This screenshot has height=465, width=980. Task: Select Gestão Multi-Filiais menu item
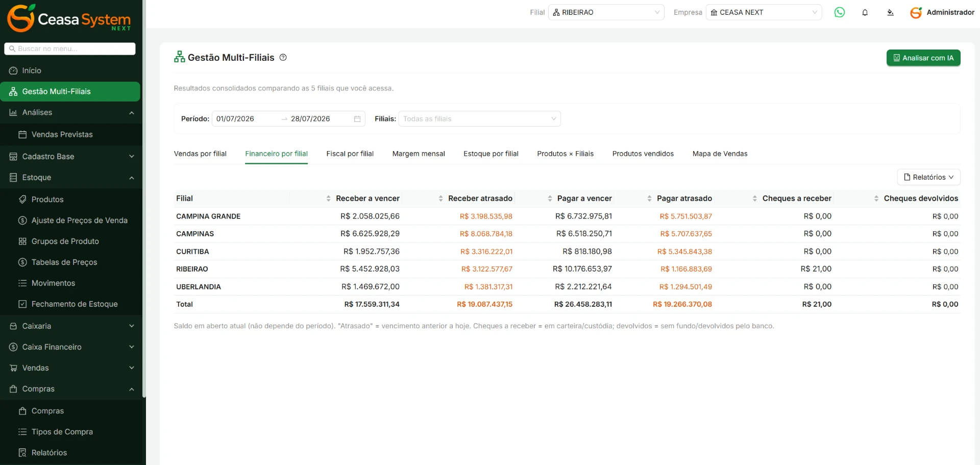click(x=70, y=91)
